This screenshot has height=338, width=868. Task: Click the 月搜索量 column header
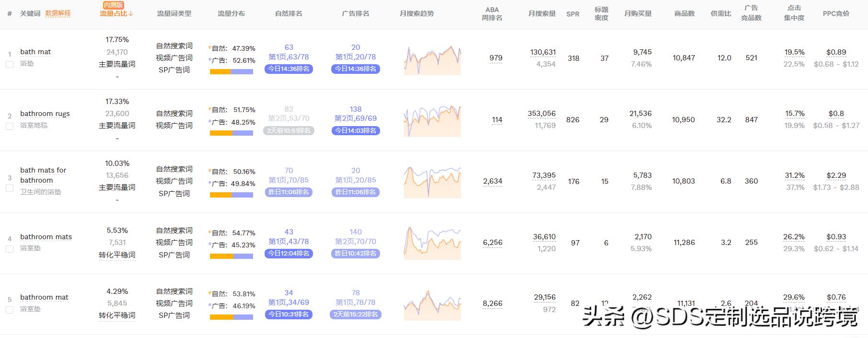[542, 13]
